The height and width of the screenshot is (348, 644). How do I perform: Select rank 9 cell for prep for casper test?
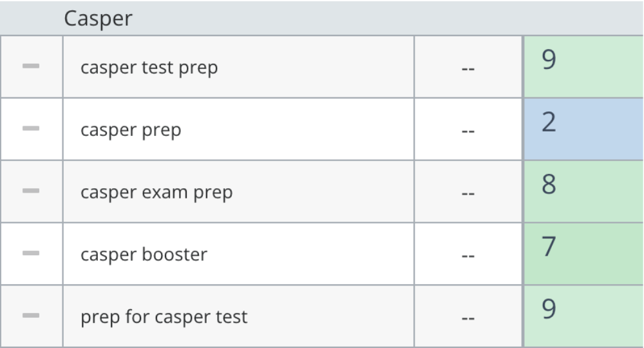point(583,317)
